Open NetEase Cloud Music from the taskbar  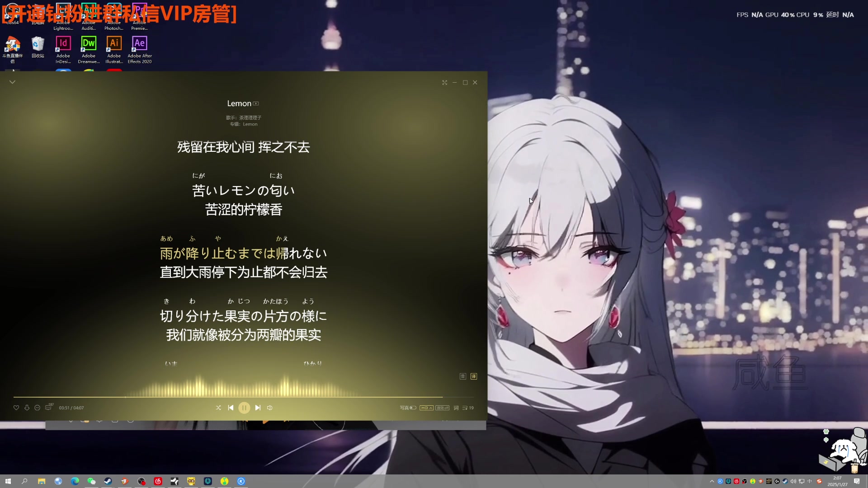[x=158, y=481]
